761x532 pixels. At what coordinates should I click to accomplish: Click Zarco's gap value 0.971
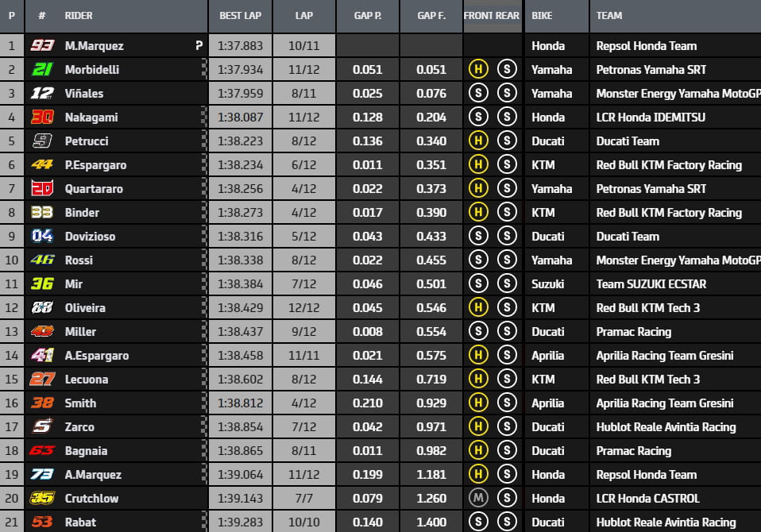(x=431, y=427)
